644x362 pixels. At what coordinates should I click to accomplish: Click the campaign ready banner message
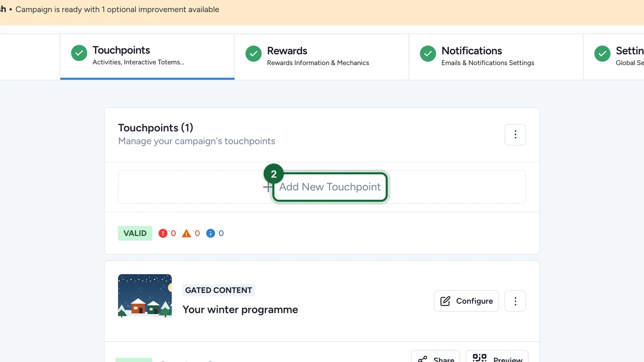[117, 9]
